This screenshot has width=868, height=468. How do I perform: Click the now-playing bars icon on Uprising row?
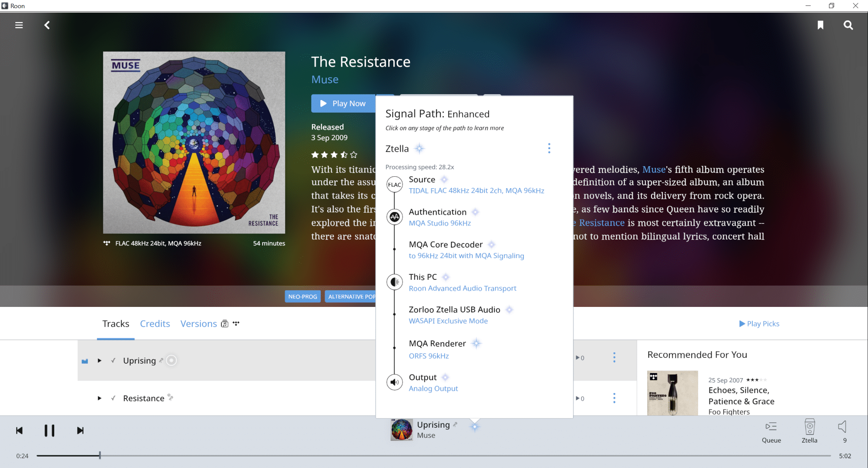point(85,361)
